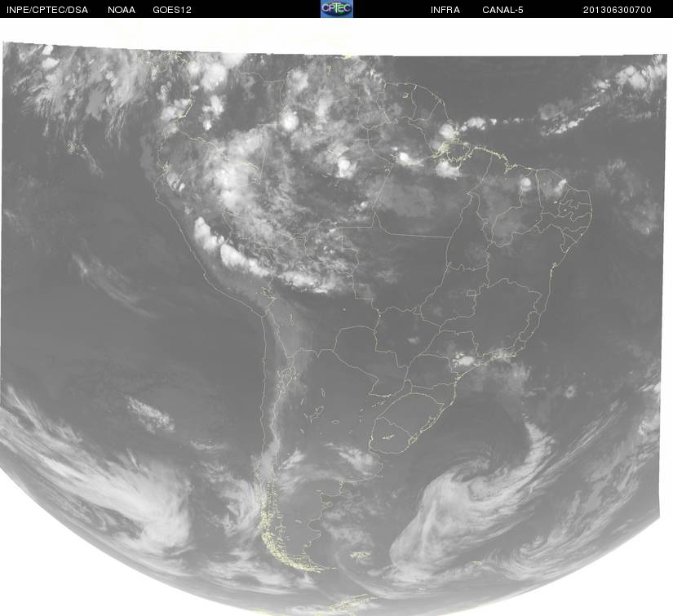Click the 201306300700 timestamp
The image size is (673, 616).
(618, 10)
